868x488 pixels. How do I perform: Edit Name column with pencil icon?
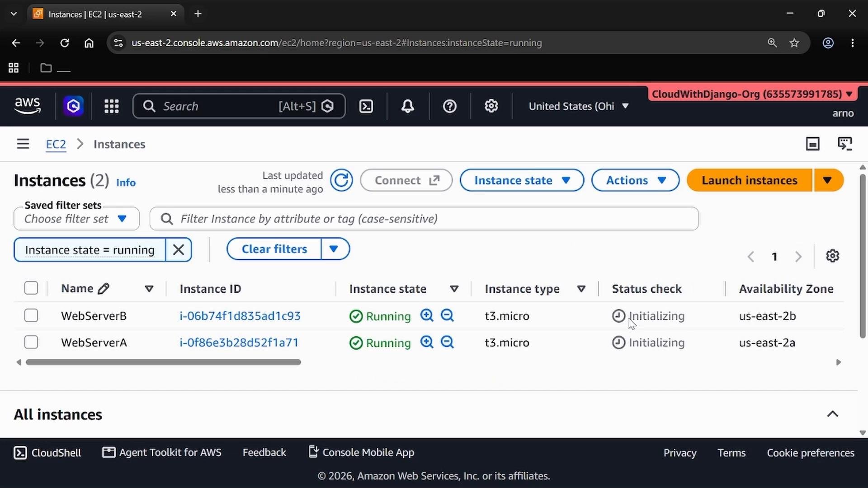(x=104, y=289)
